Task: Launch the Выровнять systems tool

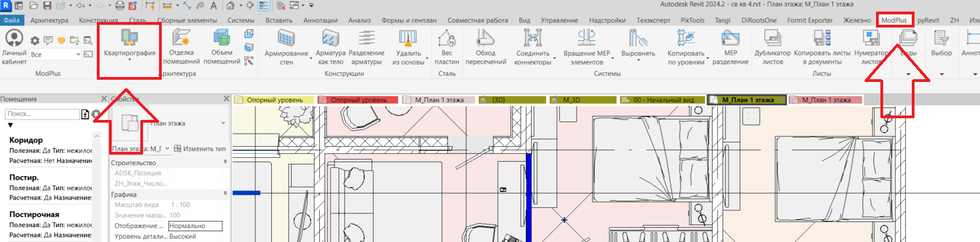Action: 638,44
